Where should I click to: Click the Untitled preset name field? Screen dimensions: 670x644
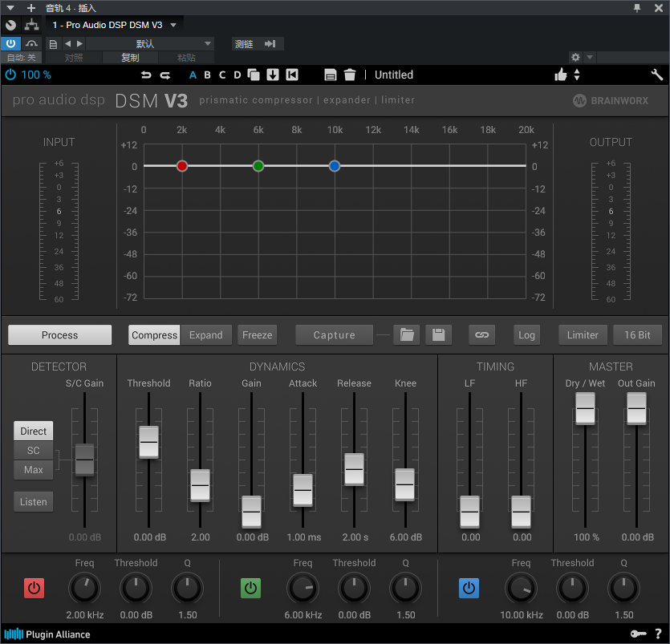[393, 75]
